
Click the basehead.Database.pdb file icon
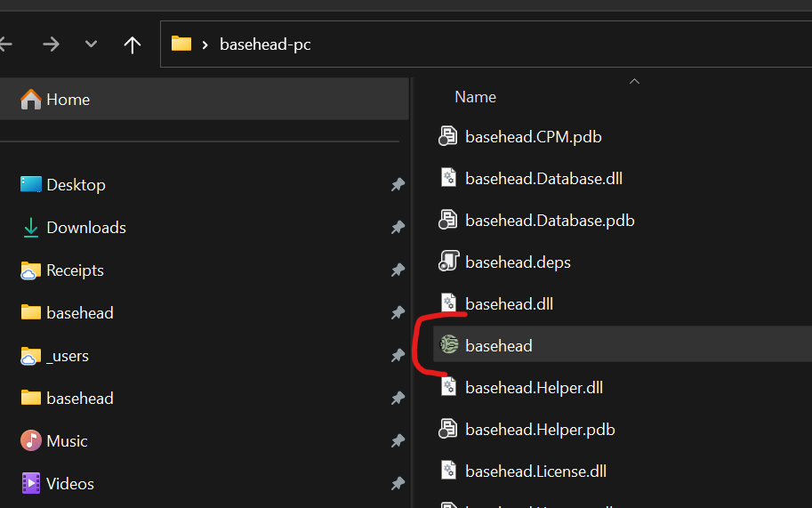[x=448, y=220]
